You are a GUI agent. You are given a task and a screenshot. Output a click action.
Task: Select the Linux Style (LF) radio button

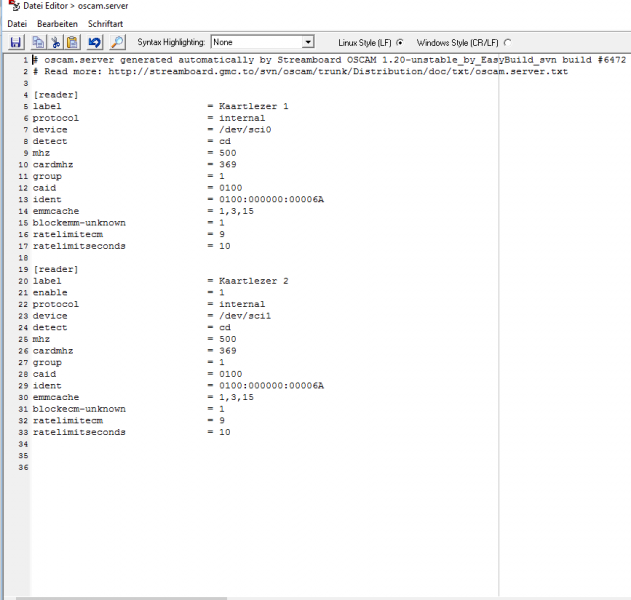(400, 43)
